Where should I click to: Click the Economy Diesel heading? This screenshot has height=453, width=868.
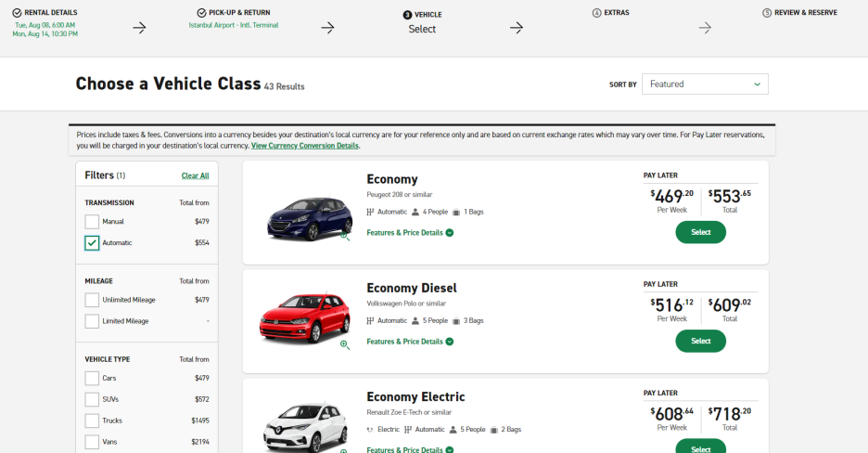[x=412, y=288]
